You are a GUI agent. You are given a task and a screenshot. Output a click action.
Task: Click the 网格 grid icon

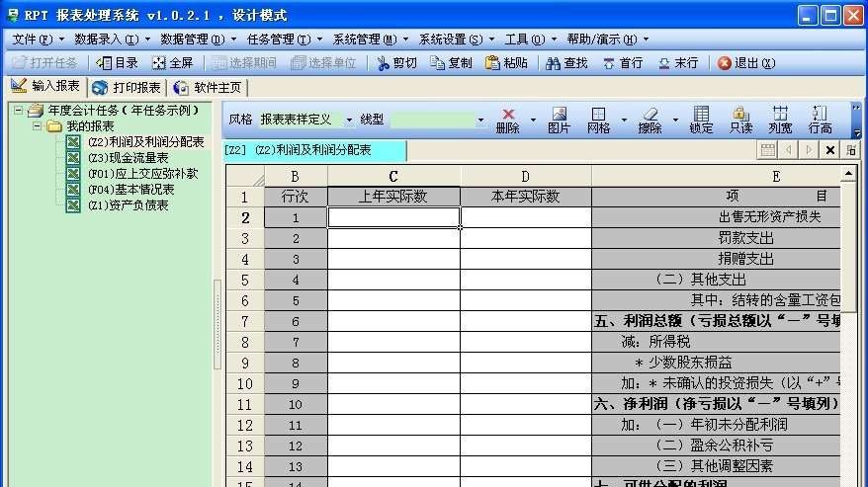pyautogui.click(x=598, y=121)
